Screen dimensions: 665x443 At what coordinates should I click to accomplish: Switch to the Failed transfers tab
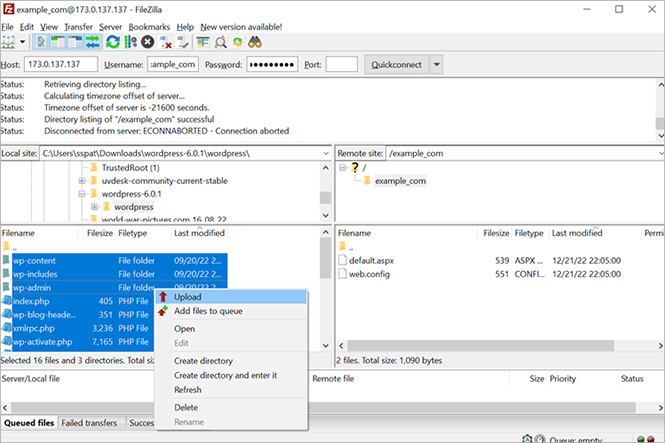point(92,423)
